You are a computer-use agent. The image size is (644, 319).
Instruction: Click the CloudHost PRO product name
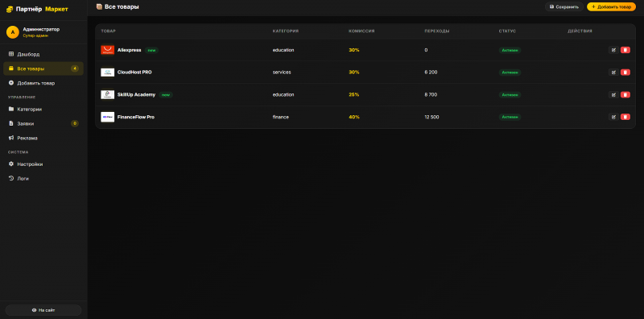pos(134,72)
